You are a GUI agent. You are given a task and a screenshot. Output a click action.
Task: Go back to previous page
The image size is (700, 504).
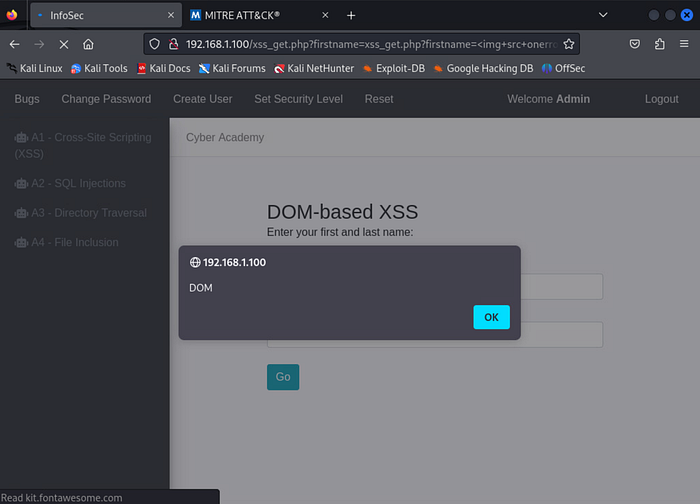(x=15, y=44)
